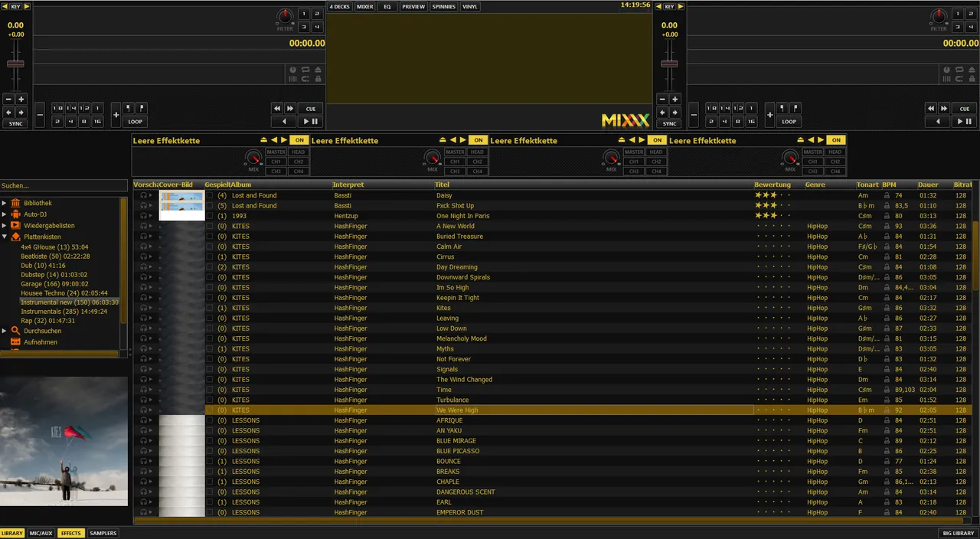
Task: Set loop-out marker on the left deck
Action: click(x=142, y=108)
